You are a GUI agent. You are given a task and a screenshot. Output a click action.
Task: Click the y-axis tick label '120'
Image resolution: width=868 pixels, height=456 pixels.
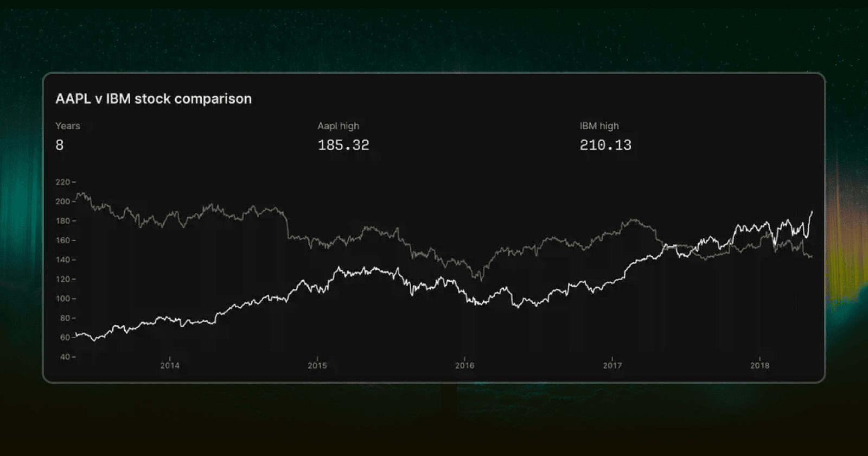coord(63,279)
